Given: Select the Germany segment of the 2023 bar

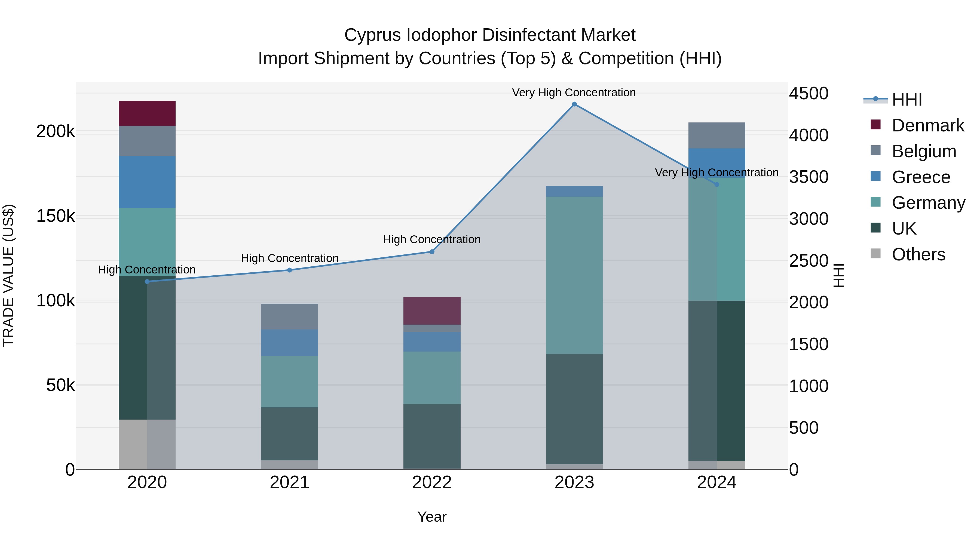Looking at the screenshot, I should click(x=574, y=275).
